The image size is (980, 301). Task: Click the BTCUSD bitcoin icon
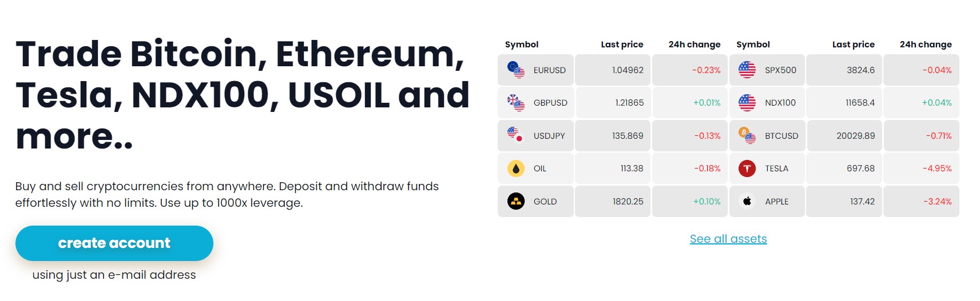tap(747, 135)
